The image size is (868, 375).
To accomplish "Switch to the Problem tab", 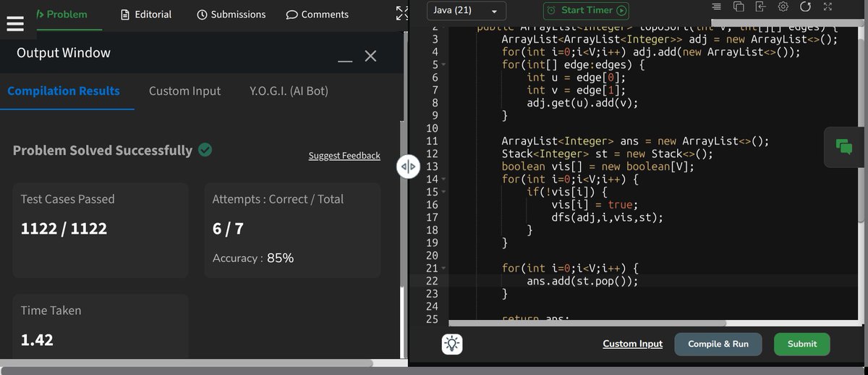I will [x=61, y=14].
